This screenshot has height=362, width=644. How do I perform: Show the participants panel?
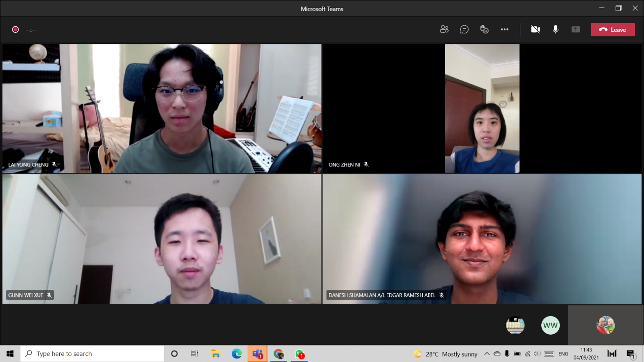click(444, 29)
